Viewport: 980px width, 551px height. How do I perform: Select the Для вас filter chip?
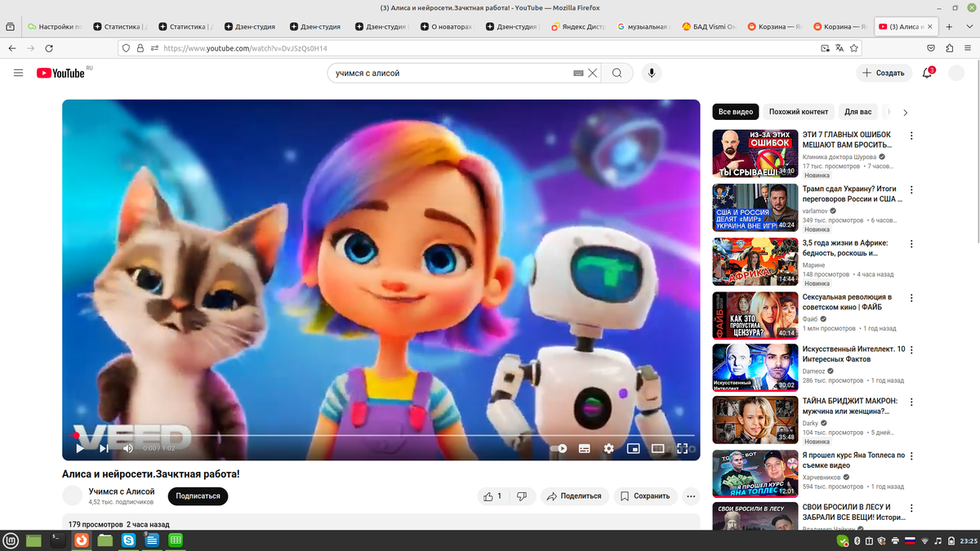(x=857, y=112)
